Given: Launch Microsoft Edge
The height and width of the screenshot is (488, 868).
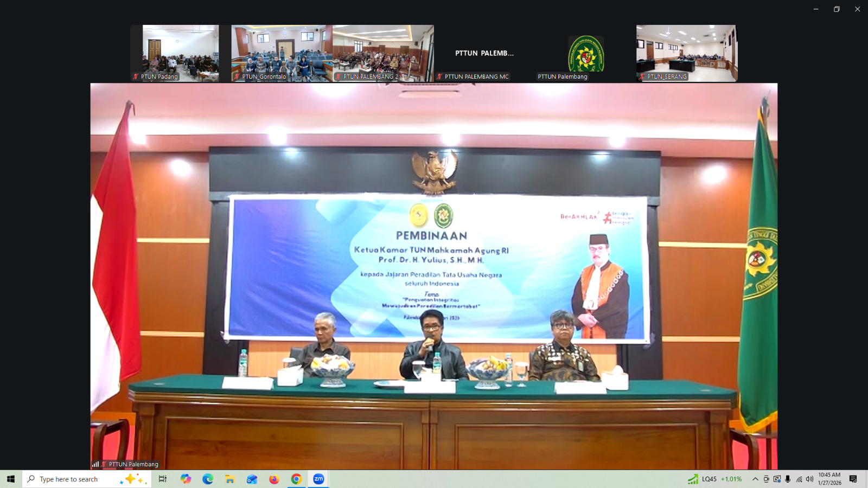Looking at the screenshot, I should (x=207, y=479).
